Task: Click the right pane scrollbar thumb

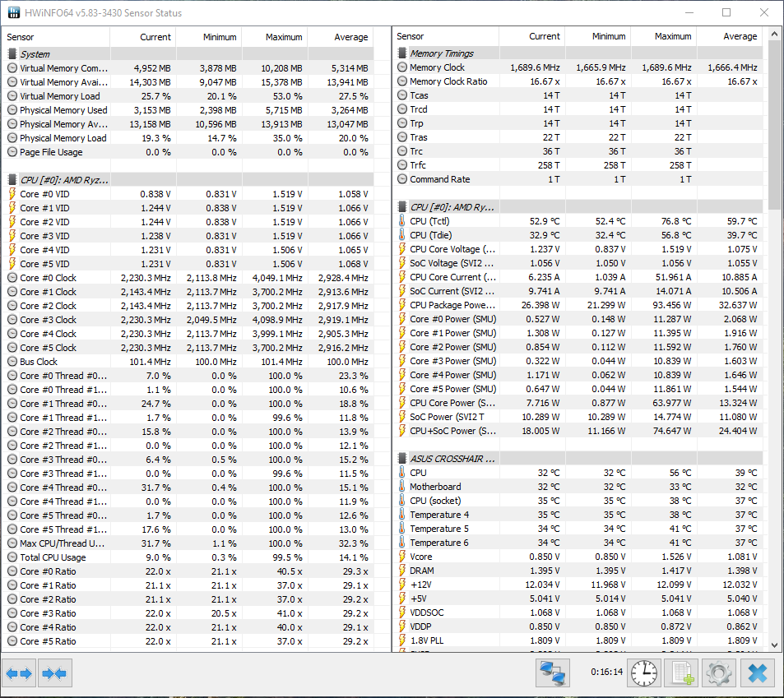Action: tap(774, 125)
